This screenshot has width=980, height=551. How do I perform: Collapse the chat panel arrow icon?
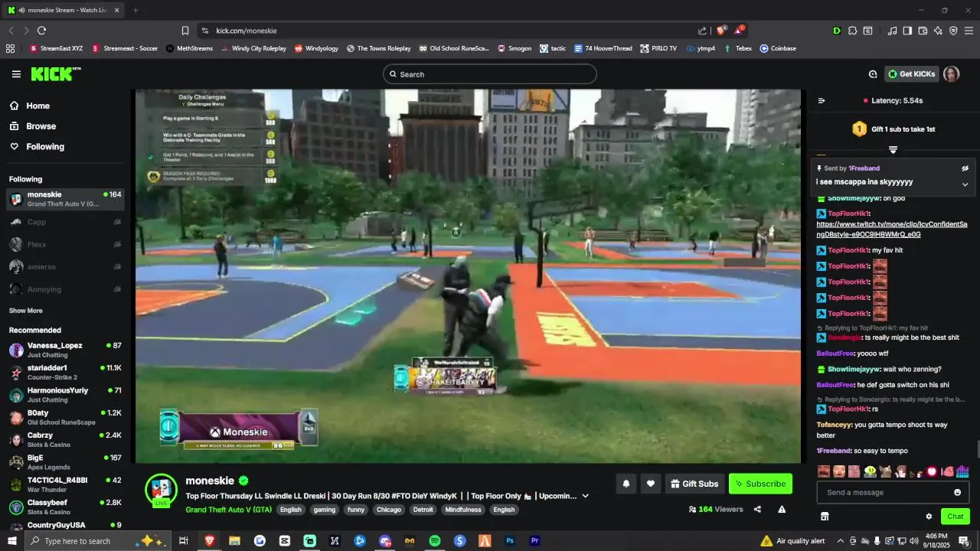pos(822,100)
